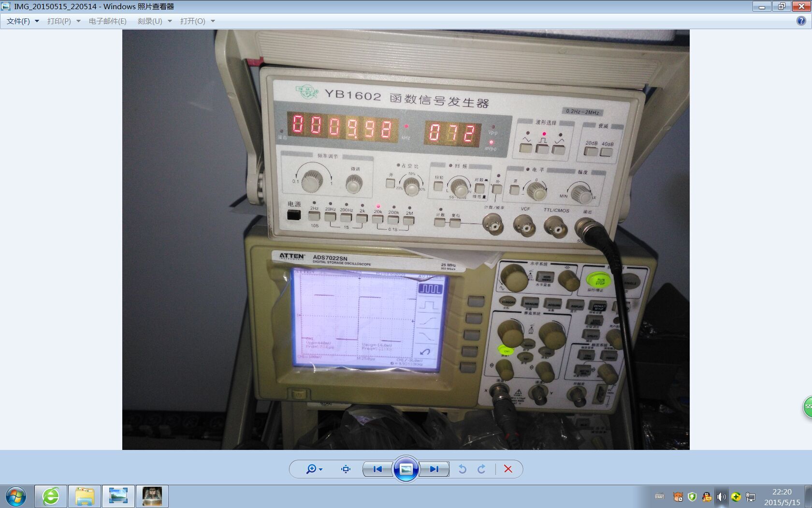Click the fit-to-window actual size icon

click(346, 469)
